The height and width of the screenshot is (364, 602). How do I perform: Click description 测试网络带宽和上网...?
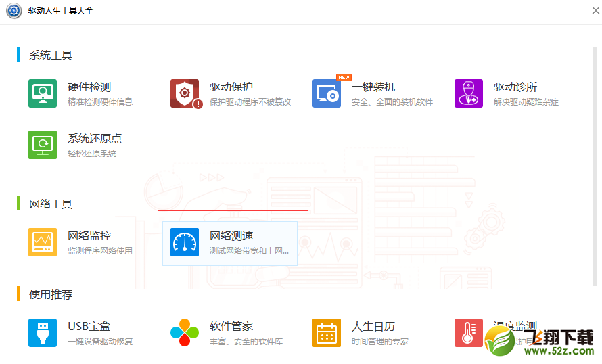[x=249, y=251]
